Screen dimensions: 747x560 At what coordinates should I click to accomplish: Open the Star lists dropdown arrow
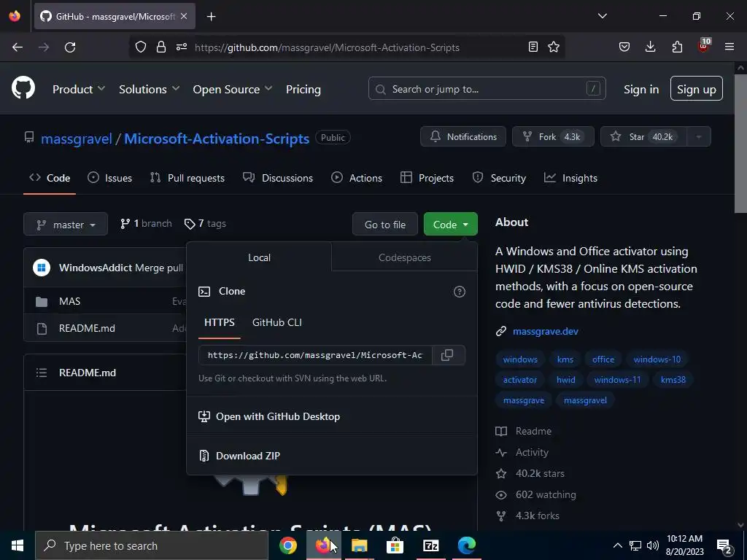pyautogui.click(x=698, y=136)
